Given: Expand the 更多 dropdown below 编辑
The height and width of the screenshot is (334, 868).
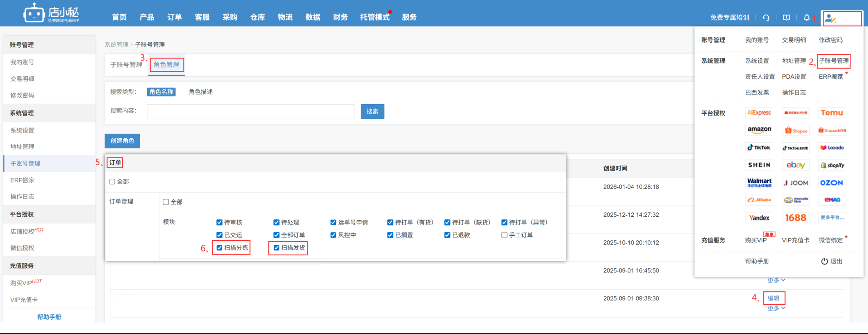Looking at the screenshot, I should (x=776, y=308).
